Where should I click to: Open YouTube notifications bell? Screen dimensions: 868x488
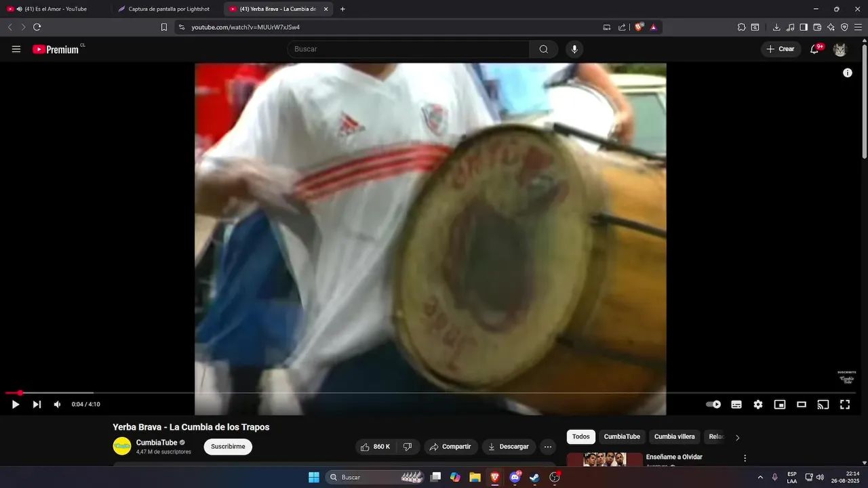814,49
